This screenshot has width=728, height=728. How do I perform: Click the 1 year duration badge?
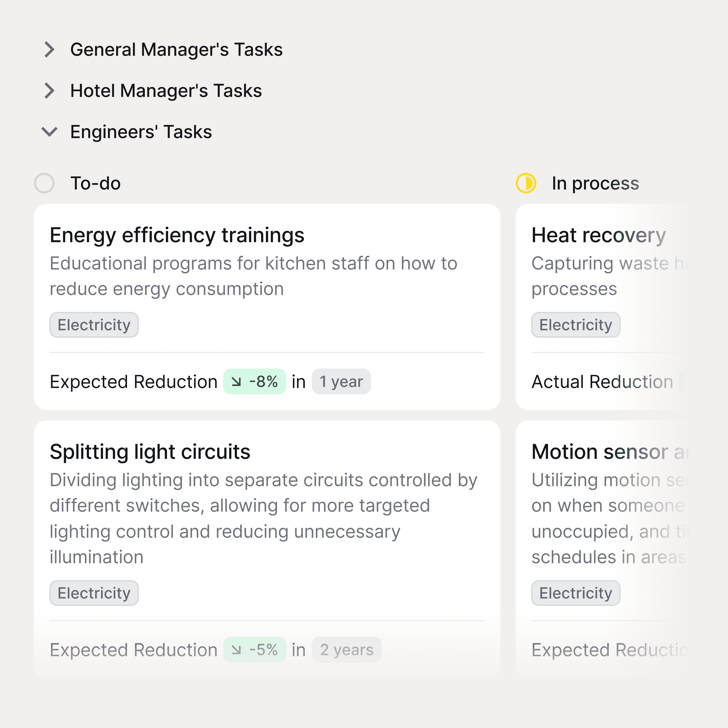(x=341, y=382)
